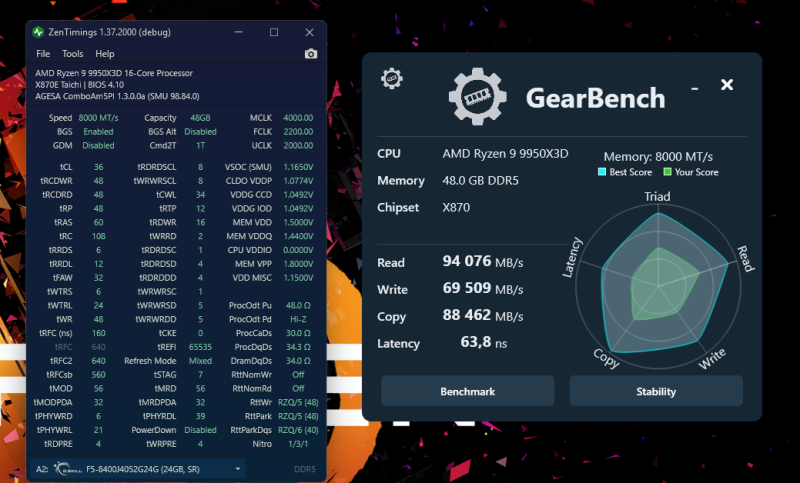Click the cyan Best Score legend swatch

[x=602, y=172]
